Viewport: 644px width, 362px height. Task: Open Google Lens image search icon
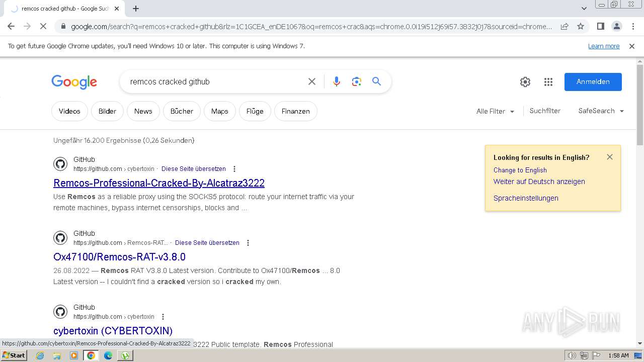pyautogui.click(x=357, y=81)
